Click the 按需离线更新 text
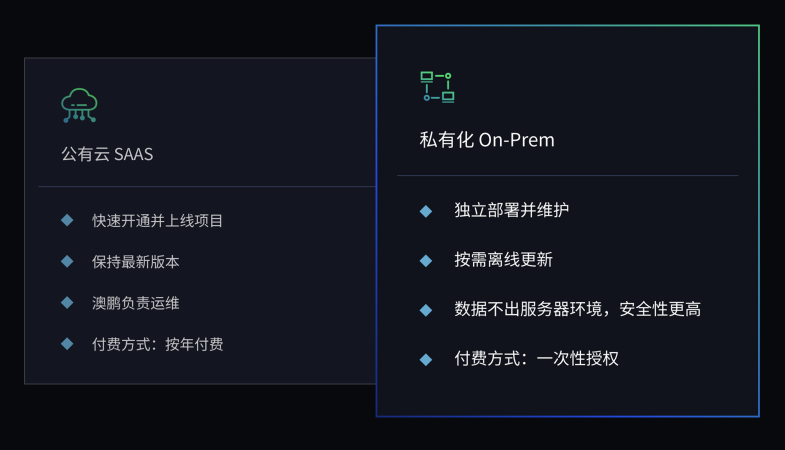785x450 pixels. click(x=504, y=259)
